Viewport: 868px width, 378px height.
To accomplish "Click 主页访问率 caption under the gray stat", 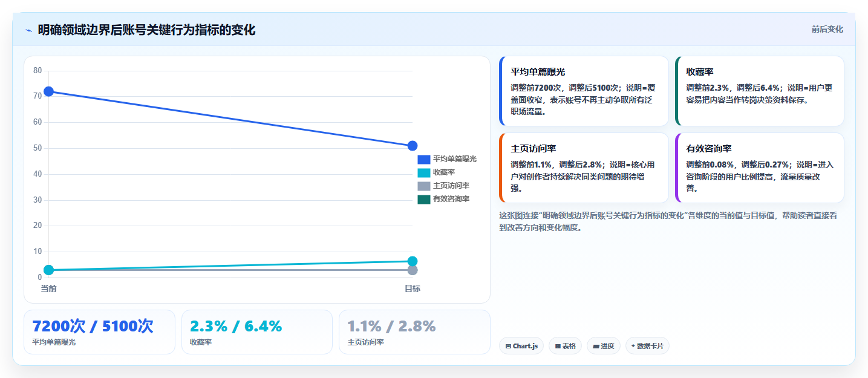I will pos(366,342).
